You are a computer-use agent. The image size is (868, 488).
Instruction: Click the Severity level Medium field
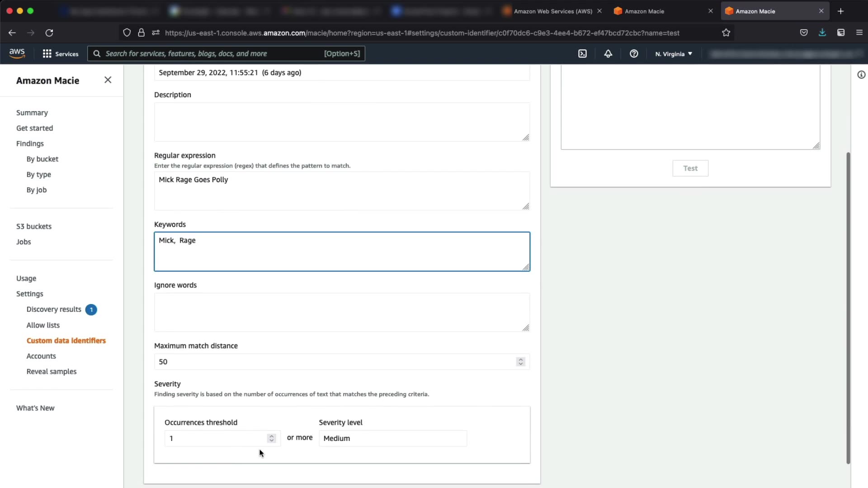(x=392, y=438)
